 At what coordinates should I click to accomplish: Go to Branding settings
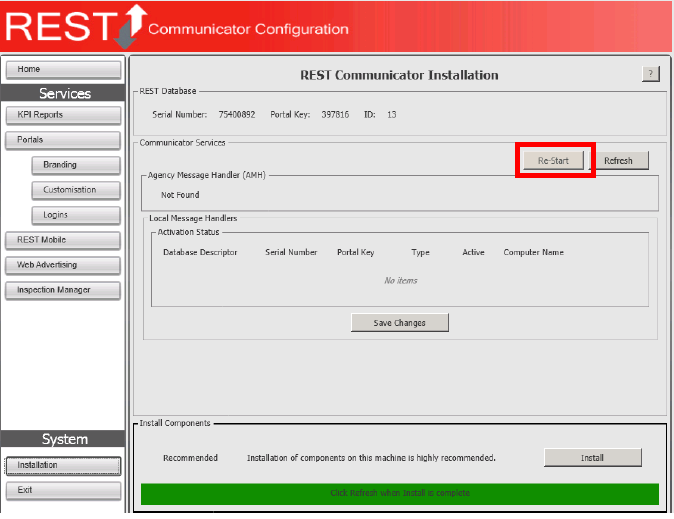[76, 165]
